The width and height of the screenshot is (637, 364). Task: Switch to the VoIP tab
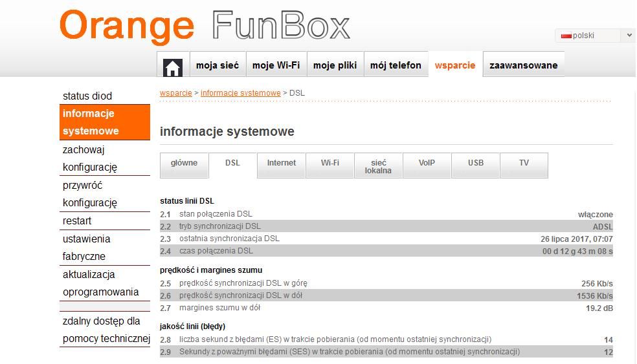[427, 165]
